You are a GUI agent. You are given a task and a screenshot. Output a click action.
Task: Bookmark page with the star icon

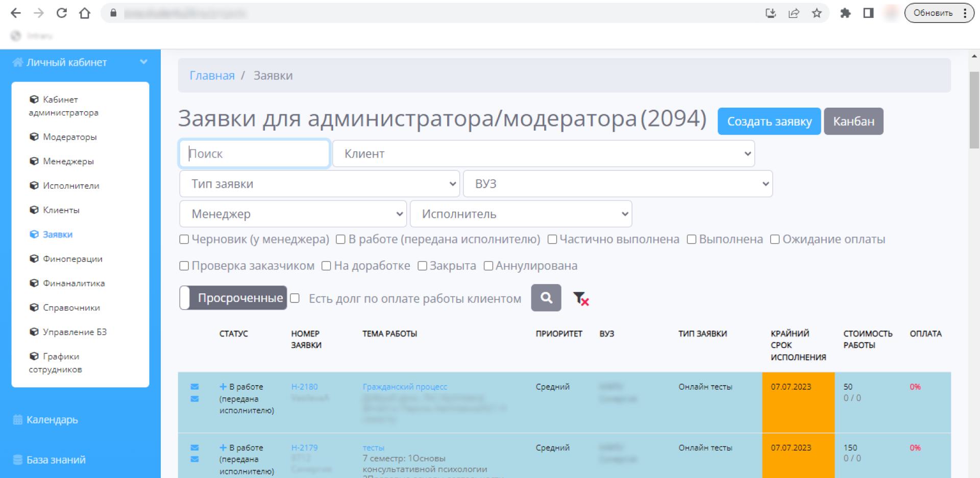pyautogui.click(x=817, y=13)
